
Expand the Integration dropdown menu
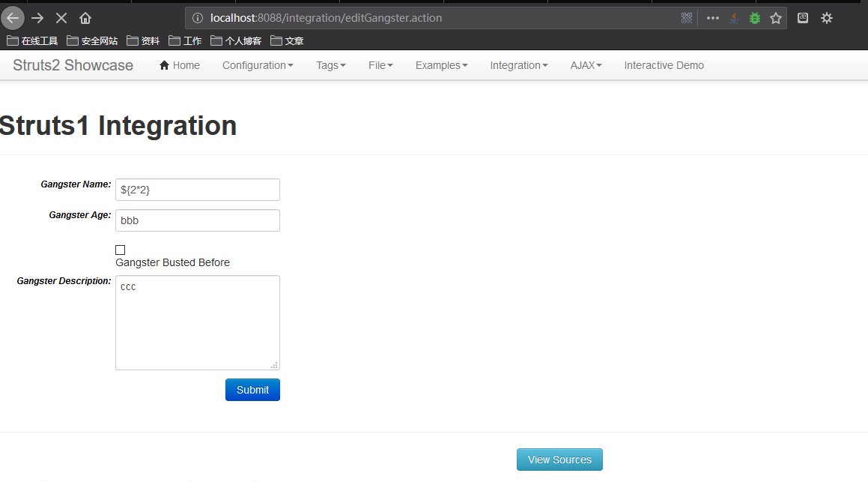point(519,65)
